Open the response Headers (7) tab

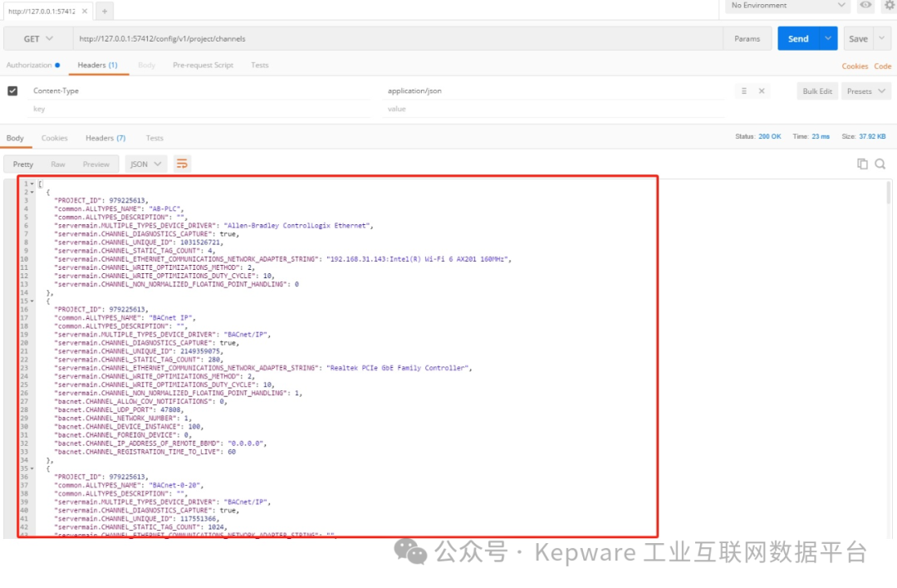[105, 139]
